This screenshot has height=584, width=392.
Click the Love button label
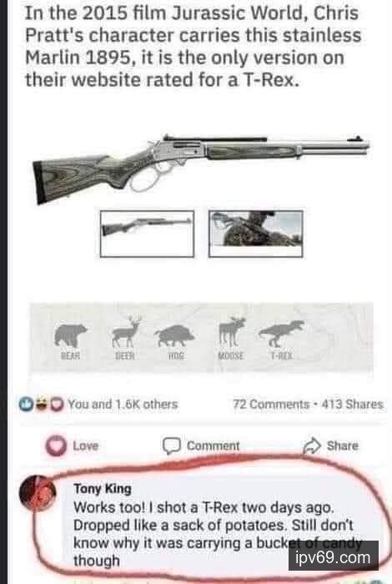[x=86, y=446]
